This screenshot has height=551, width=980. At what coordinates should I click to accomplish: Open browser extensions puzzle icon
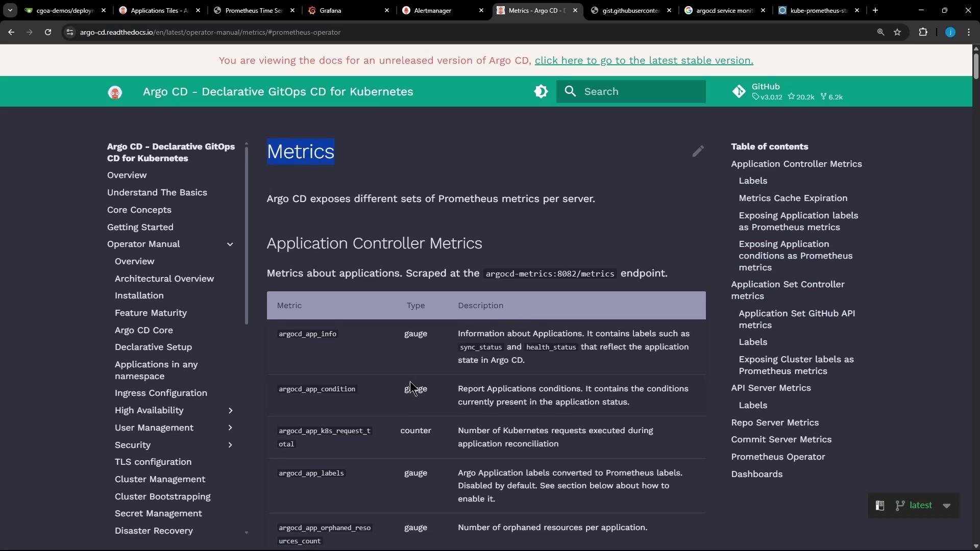(923, 32)
